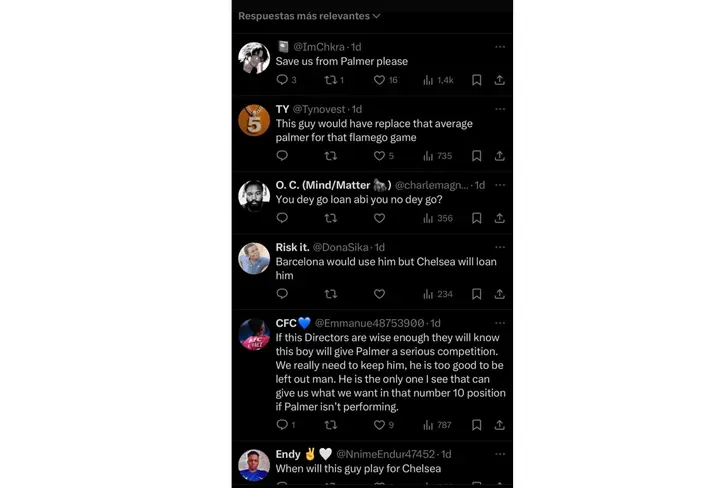Share the CFC user's reply

click(x=499, y=425)
